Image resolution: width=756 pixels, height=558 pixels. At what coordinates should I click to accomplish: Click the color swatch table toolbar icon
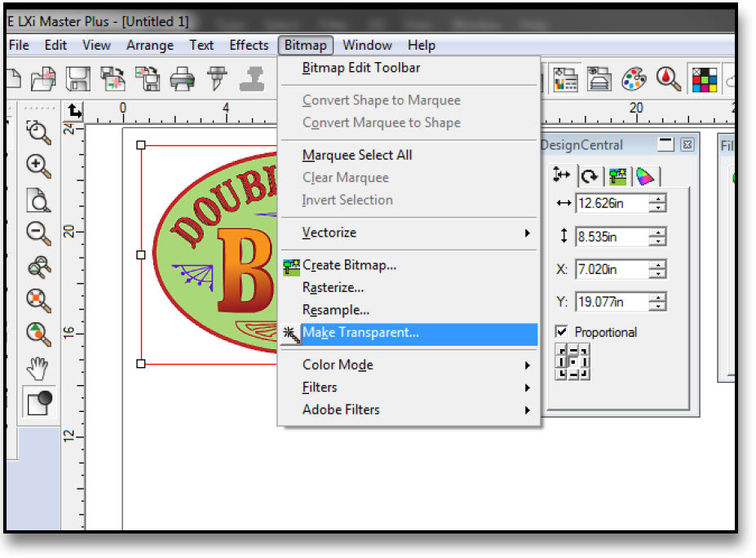click(565, 78)
